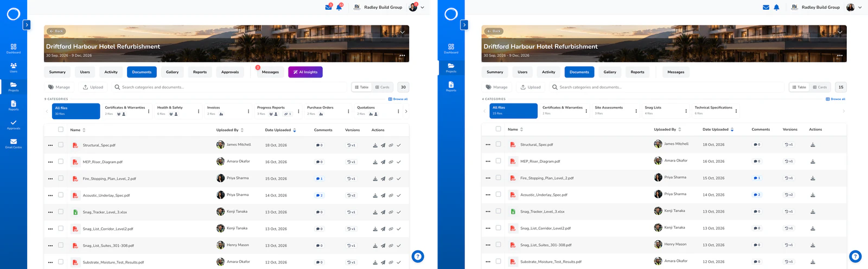This screenshot has height=269, width=868.
Task: Open Summary tab in left panel
Action: coord(58,72)
